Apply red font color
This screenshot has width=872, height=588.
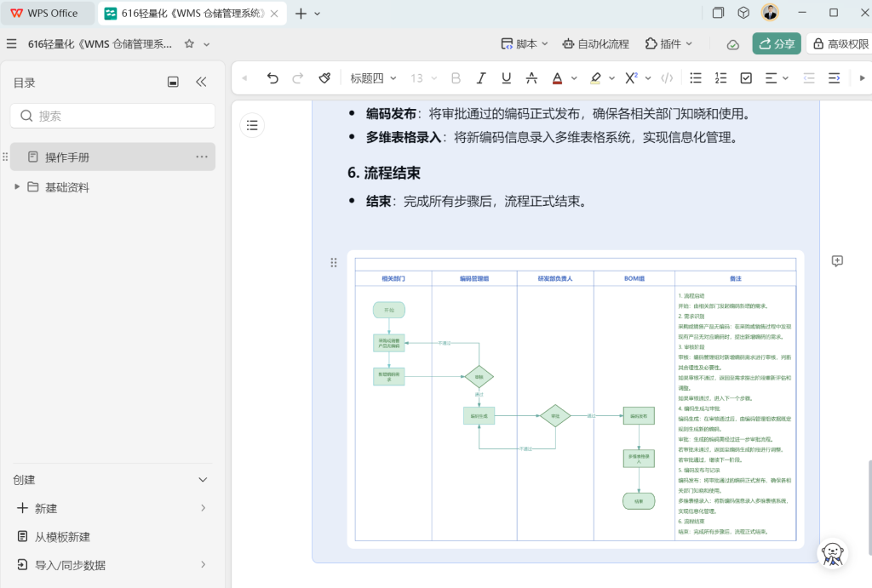557,78
